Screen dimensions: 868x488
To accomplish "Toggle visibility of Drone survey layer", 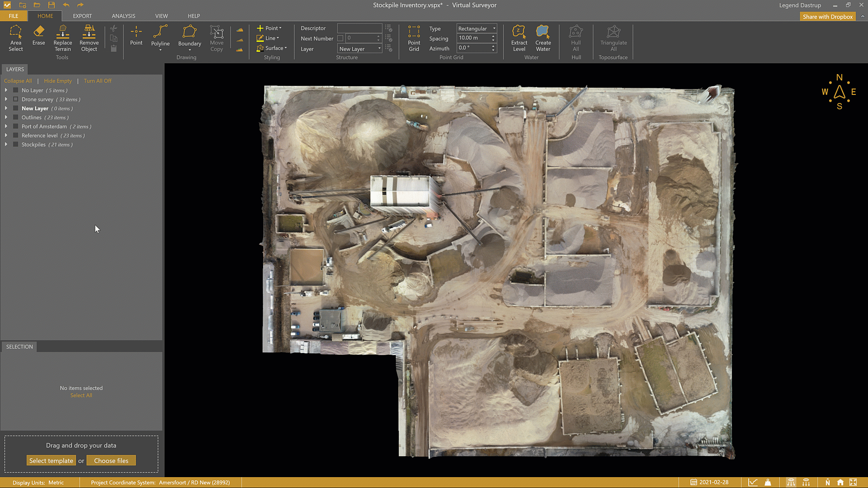I will [x=16, y=99].
